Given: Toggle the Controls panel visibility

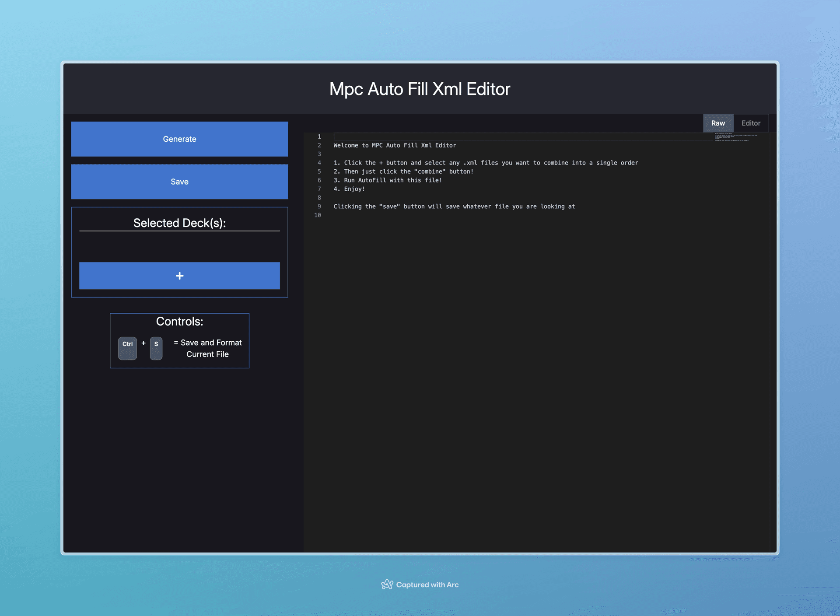Looking at the screenshot, I should [179, 321].
